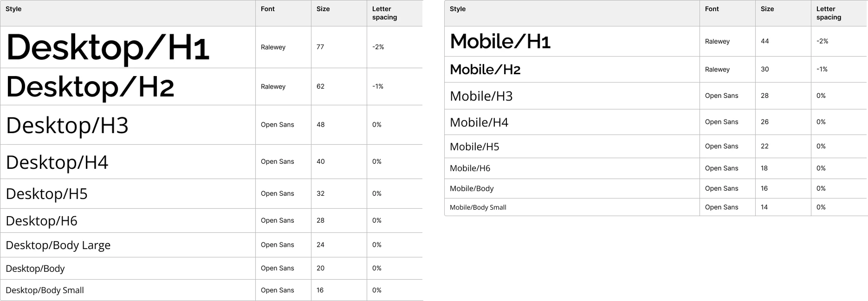868x301 pixels.
Task: Click the Mobile/H1 style sample text
Action: click(500, 42)
